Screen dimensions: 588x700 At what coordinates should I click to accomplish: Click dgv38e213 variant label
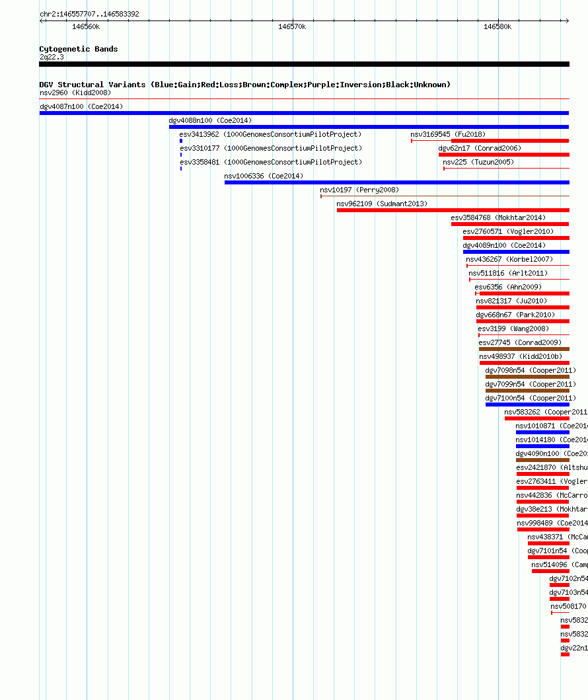pyautogui.click(x=552, y=509)
